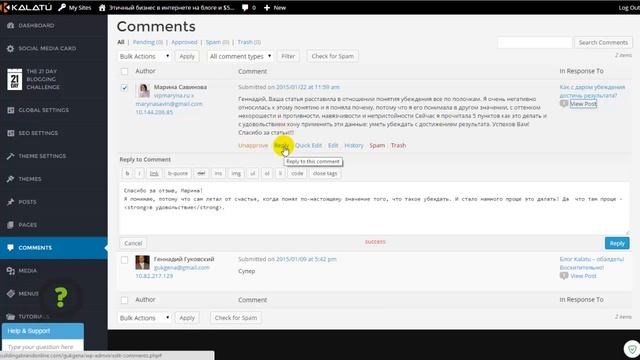Select the All comments filter tab
This screenshot has height=360, width=640.
pyautogui.click(x=121, y=42)
